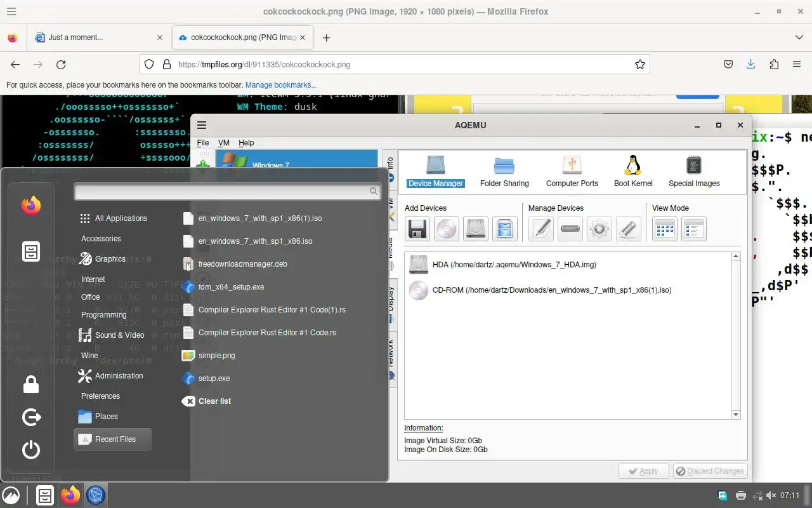Click the eraser icon under Manage Devices

[629, 229]
